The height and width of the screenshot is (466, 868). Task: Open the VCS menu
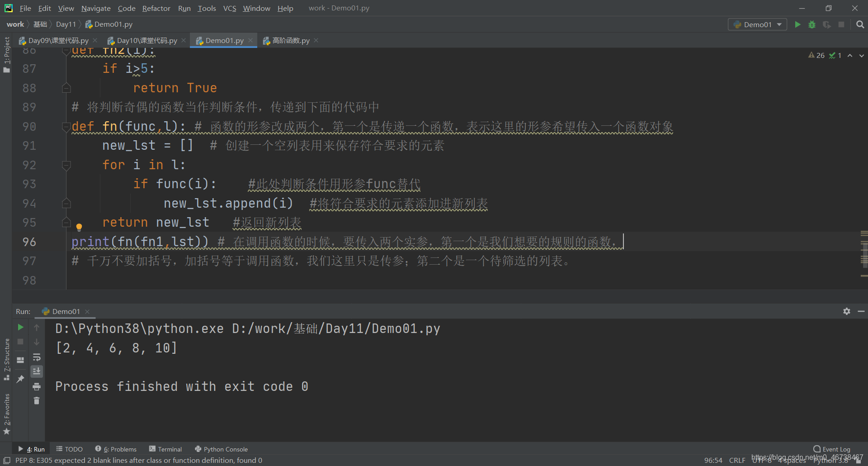point(230,8)
